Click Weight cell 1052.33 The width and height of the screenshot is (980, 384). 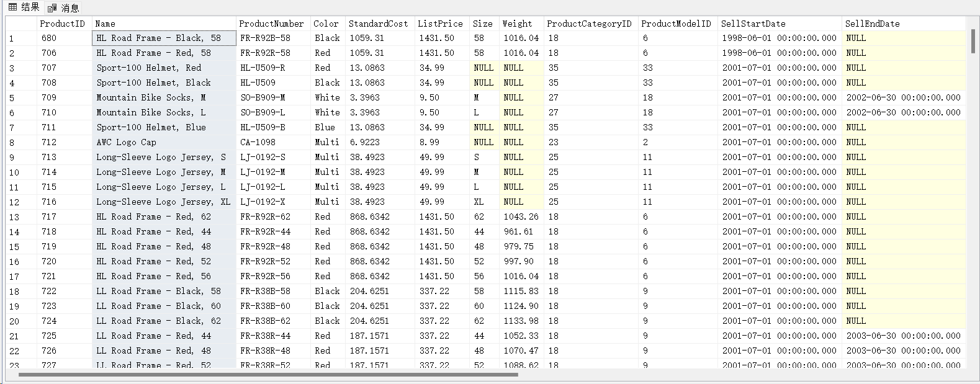click(521, 336)
